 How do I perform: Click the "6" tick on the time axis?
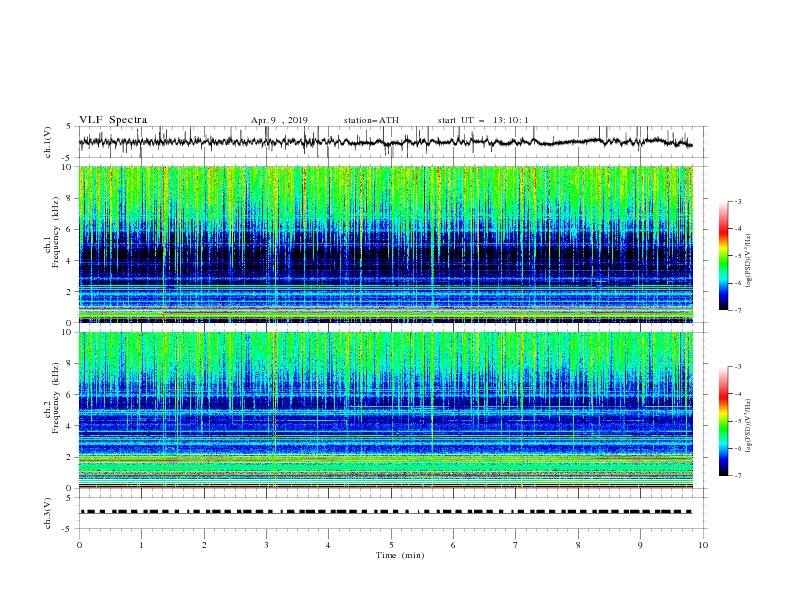tap(453, 545)
